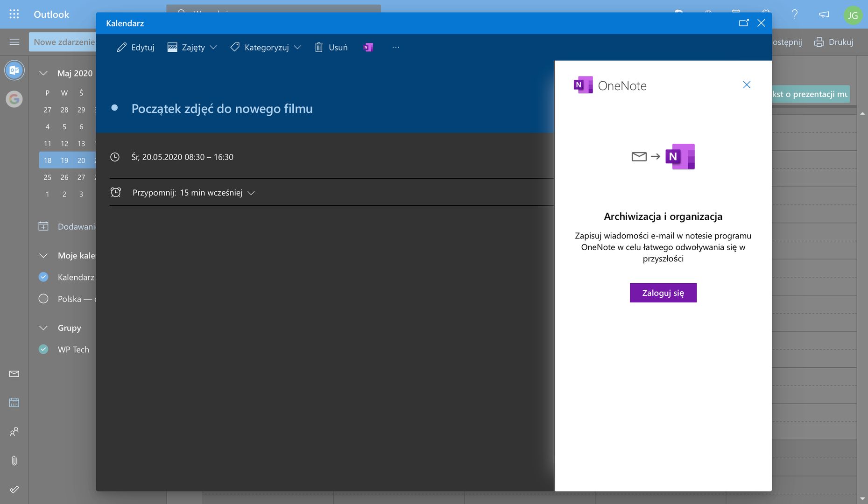Click the Outlook title text

(x=51, y=14)
